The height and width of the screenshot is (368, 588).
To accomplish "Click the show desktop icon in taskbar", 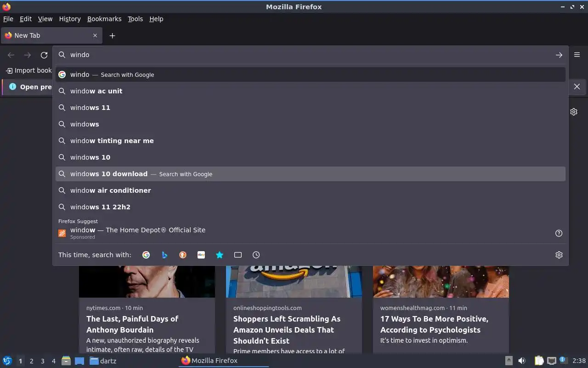I will pyautogui.click(x=79, y=361).
